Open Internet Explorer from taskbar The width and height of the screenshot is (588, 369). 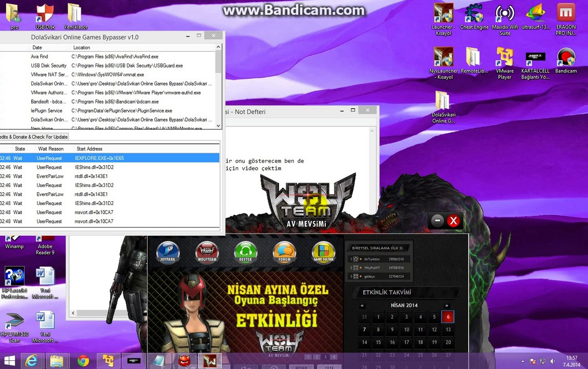tap(31, 361)
